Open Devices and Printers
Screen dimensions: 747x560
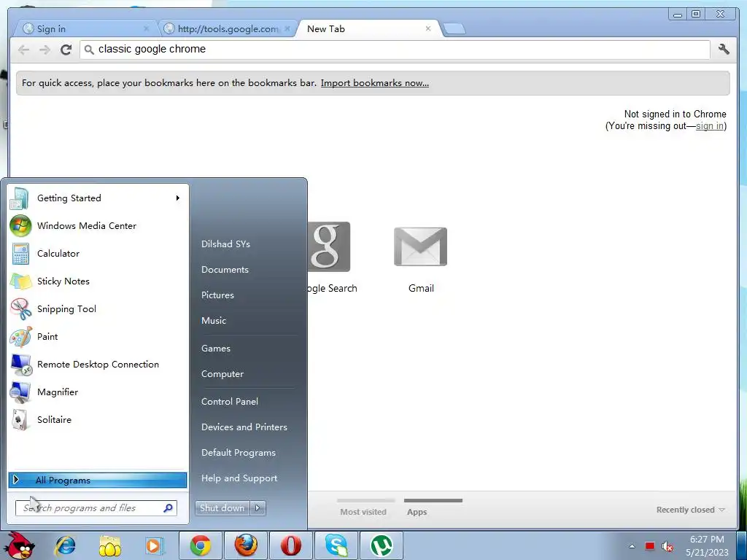tap(244, 427)
